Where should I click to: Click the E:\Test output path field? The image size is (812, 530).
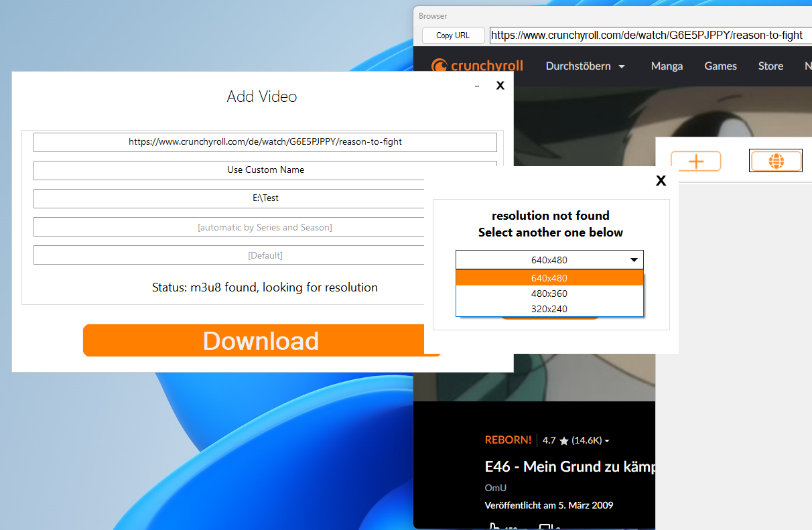[x=265, y=198]
